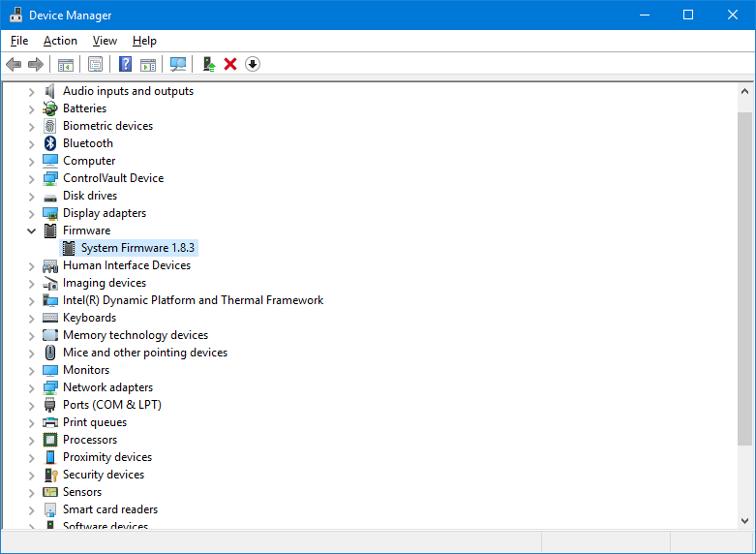Expand the ControlVault Device node
756x554 pixels.
click(31, 179)
